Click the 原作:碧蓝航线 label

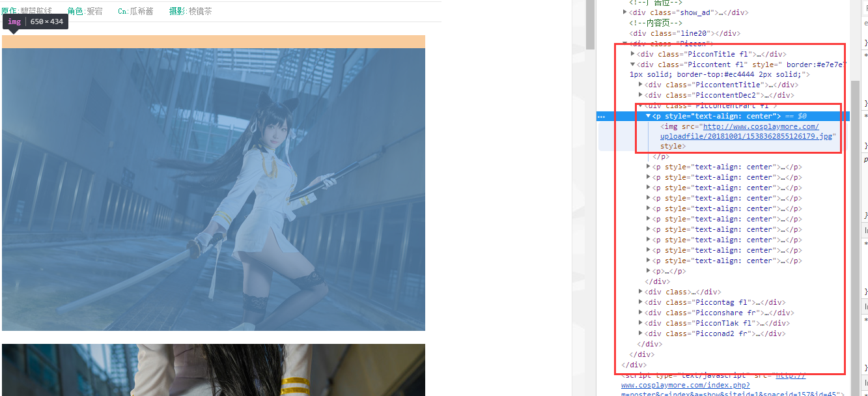27,11
